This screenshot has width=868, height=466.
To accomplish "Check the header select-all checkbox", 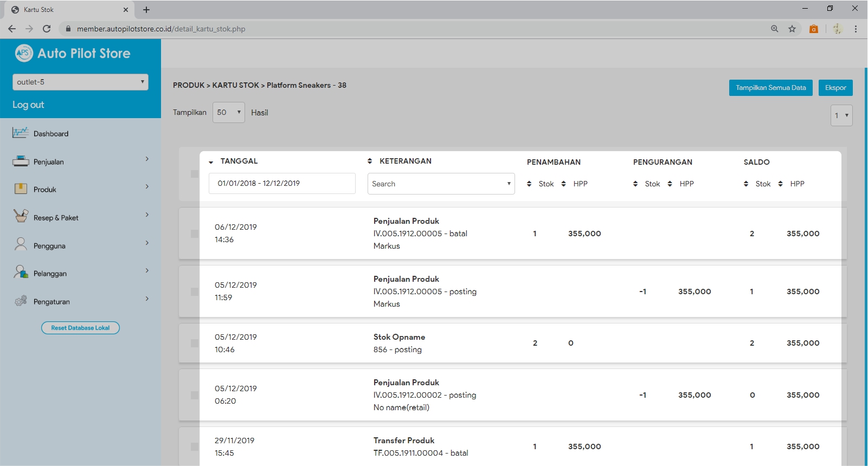I will tap(194, 174).
